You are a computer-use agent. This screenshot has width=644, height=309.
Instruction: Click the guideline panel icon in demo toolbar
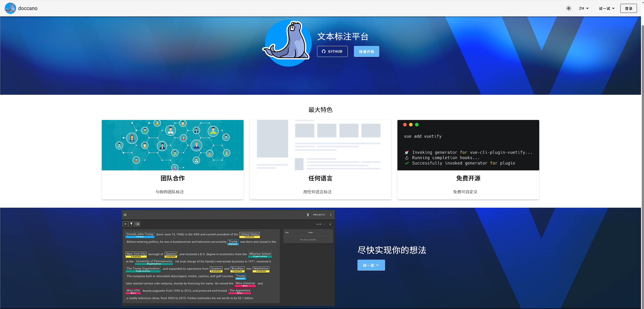click(x=137, y=224)
